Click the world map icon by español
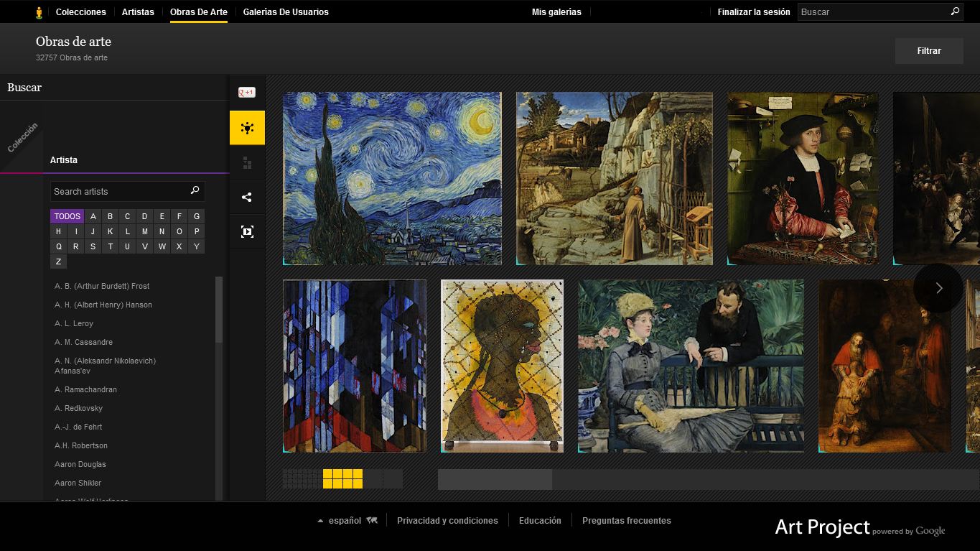The image size is (980, 551). [x=371, y=520]
